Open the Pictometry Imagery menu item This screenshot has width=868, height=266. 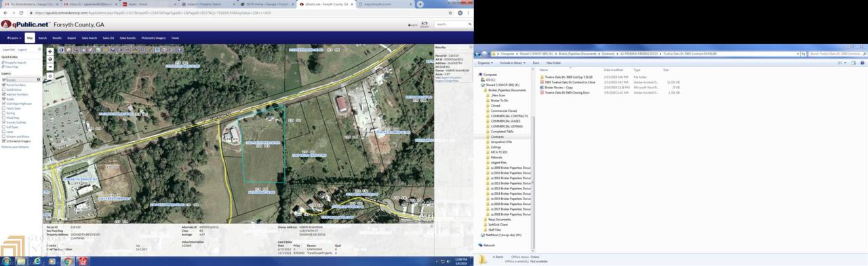click(153, 38)
